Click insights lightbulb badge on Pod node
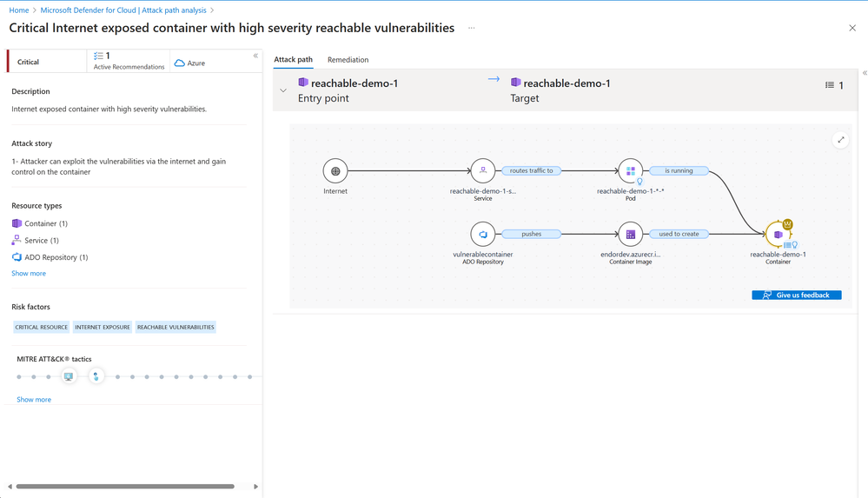The height and width of the screenshot is (498, 868). [639, 182]
